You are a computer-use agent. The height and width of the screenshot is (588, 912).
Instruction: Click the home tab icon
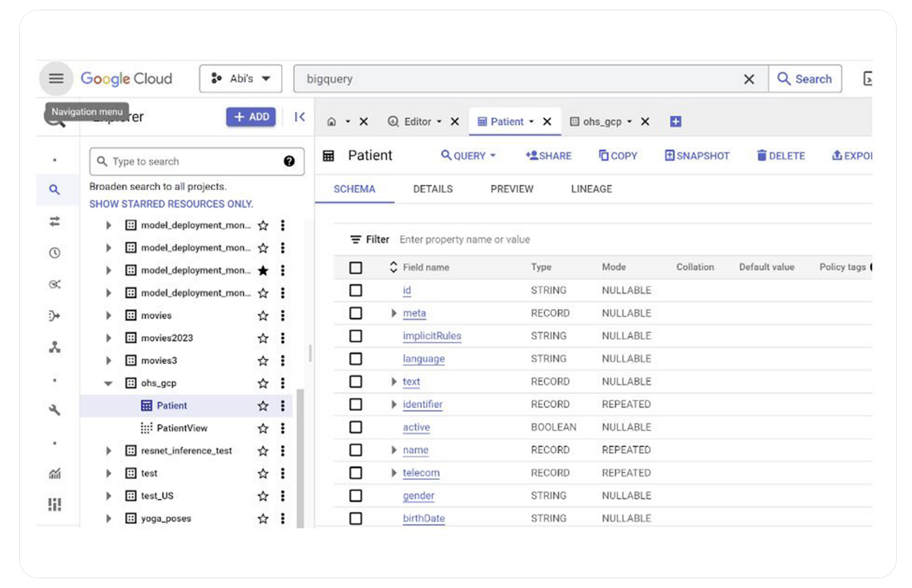[x=332, y=122]
